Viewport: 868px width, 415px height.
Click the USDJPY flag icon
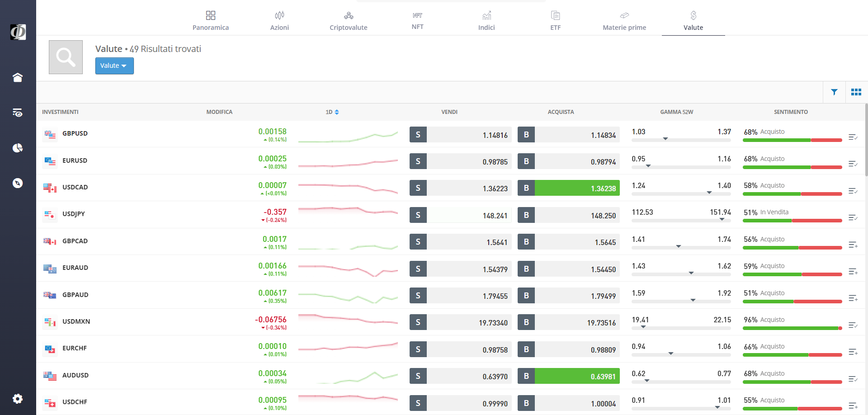coord(50,214)
